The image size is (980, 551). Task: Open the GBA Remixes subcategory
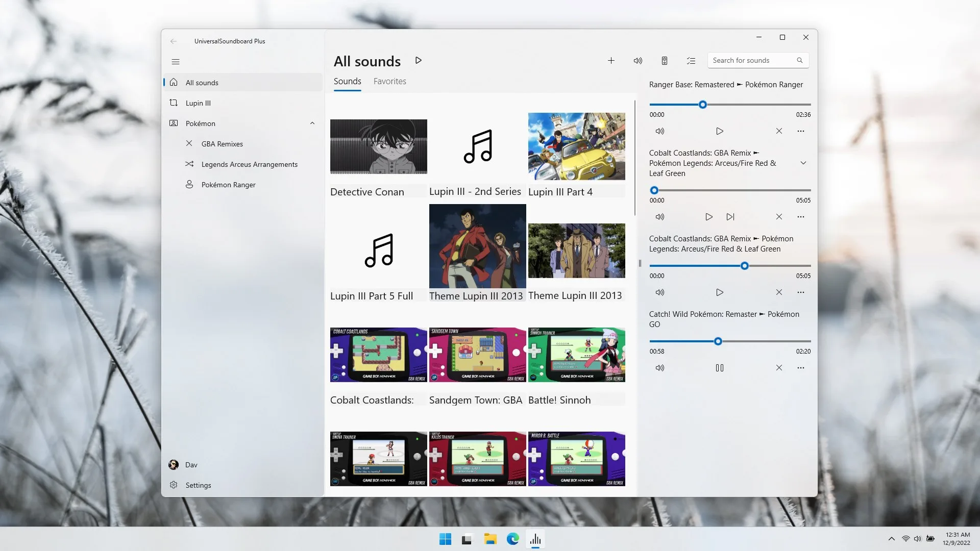tap(243, 144)
